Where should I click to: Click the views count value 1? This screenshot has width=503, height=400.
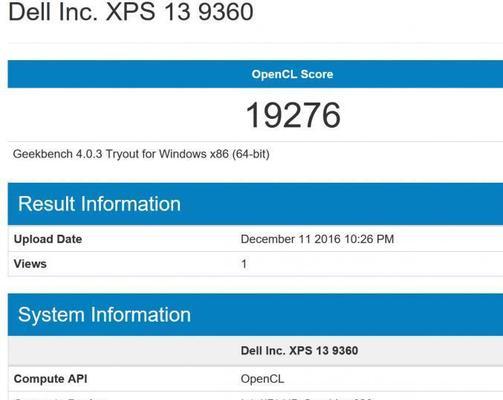tap(244, 264)
